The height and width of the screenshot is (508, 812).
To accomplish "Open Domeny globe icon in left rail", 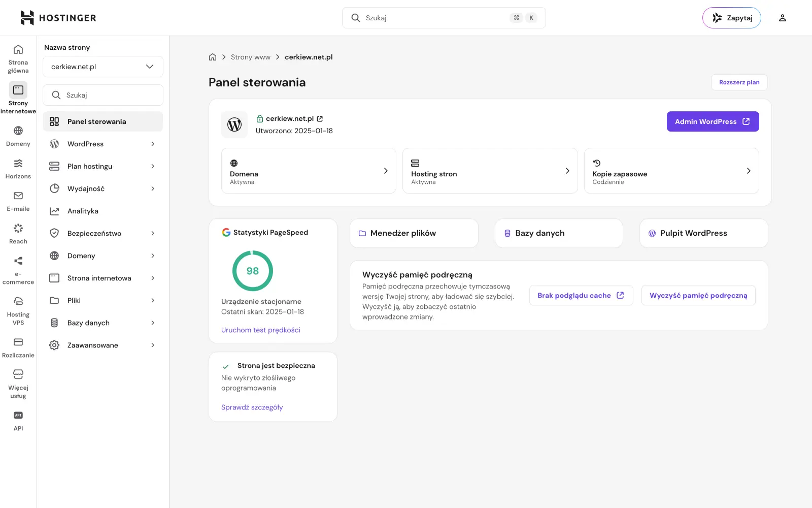I will (18, 131).
